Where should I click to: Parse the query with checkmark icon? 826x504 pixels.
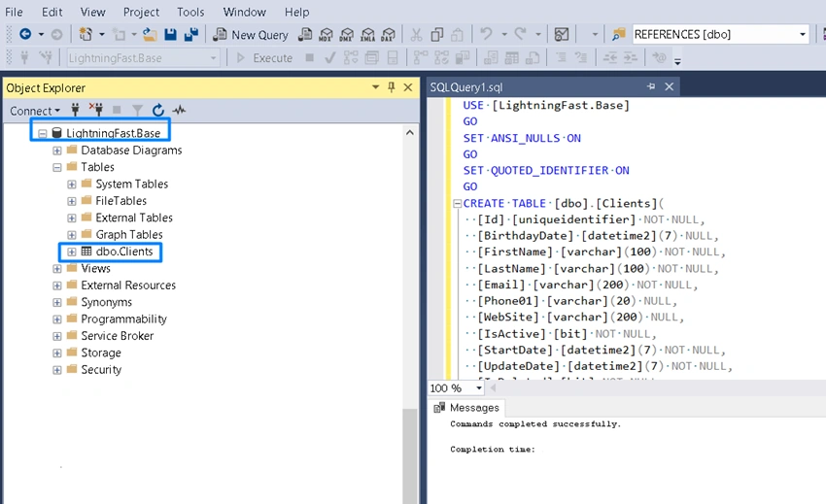(330, 57)
